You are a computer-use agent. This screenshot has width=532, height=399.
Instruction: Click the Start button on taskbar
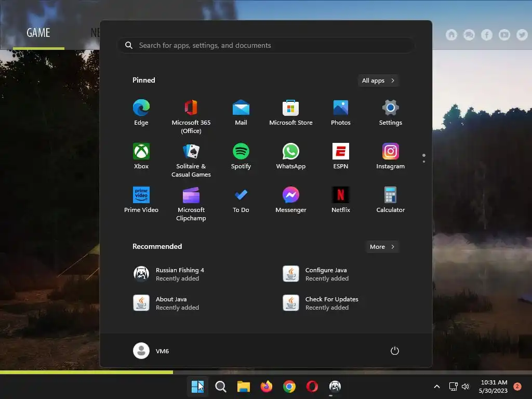pyautogui.click(x=198, y=387)
